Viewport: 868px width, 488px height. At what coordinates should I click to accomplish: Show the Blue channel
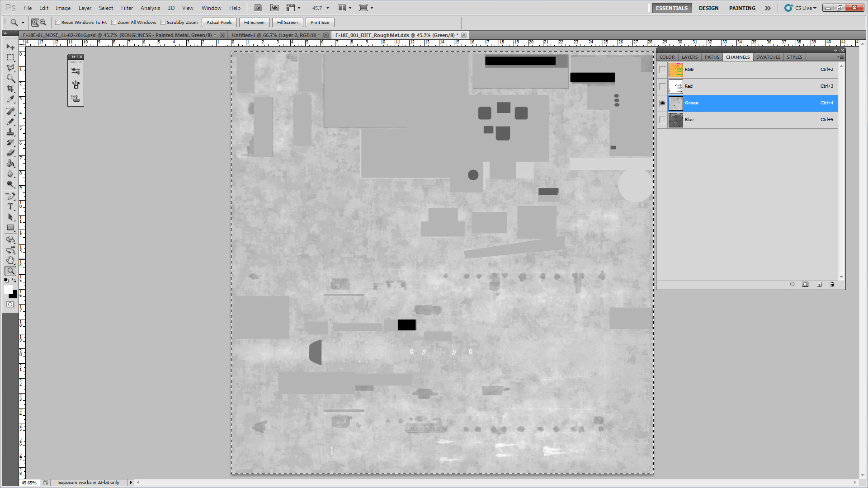click(662, 120)
